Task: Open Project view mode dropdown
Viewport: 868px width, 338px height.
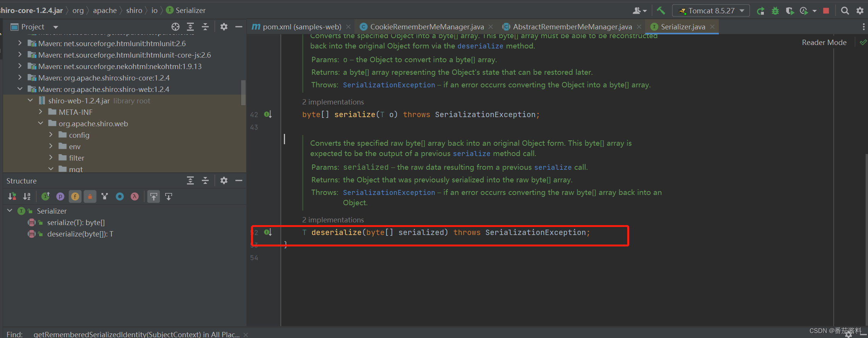Action: (56, 27)
